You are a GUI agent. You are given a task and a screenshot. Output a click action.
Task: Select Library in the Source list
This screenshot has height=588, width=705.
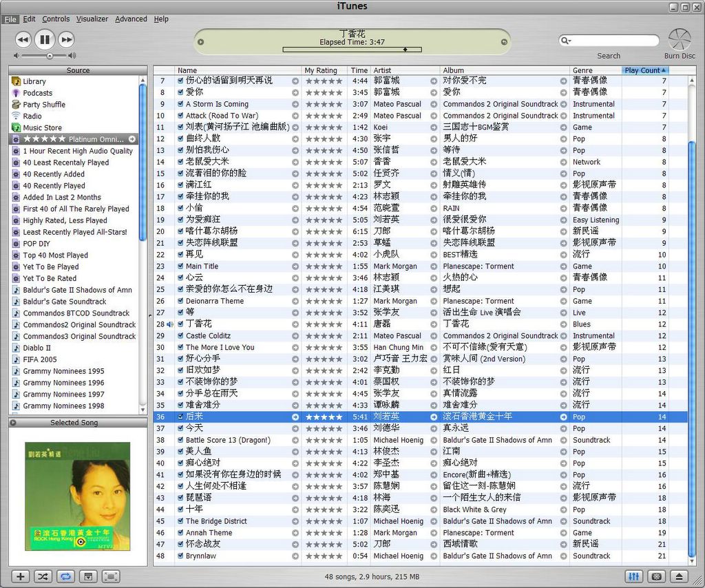(x=34, y=81)
